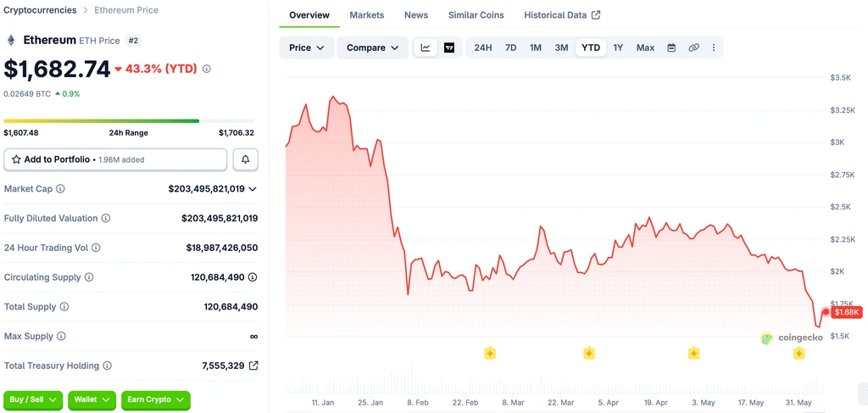Click the news marker near 5. Apr
The image size is (868, 413).
(589, 353)
